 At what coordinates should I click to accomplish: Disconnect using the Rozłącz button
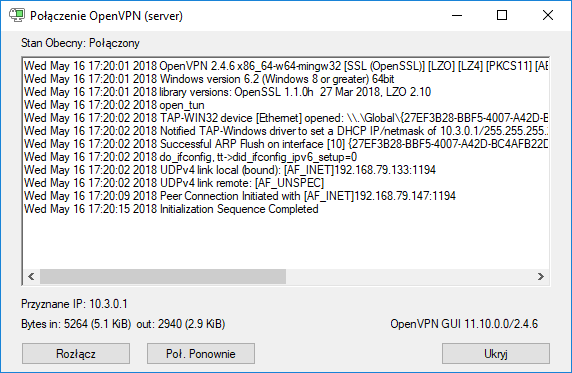pos(76,353)
